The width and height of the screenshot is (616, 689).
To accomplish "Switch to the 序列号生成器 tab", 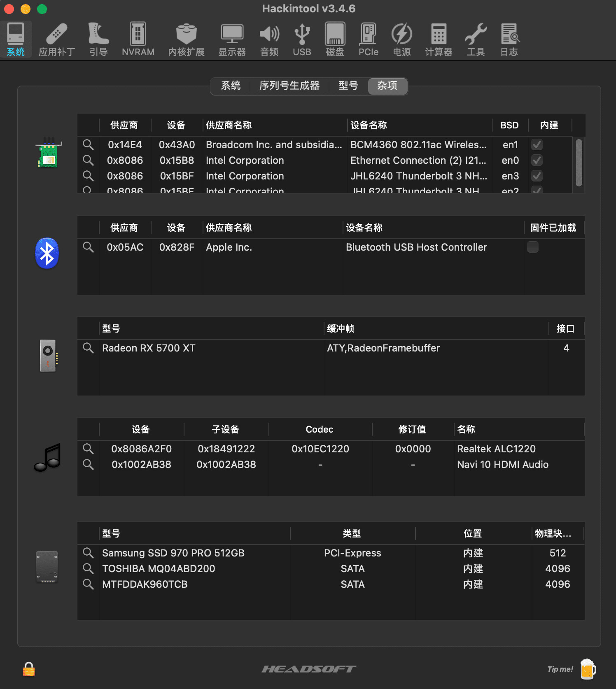I will click(289, 86).
